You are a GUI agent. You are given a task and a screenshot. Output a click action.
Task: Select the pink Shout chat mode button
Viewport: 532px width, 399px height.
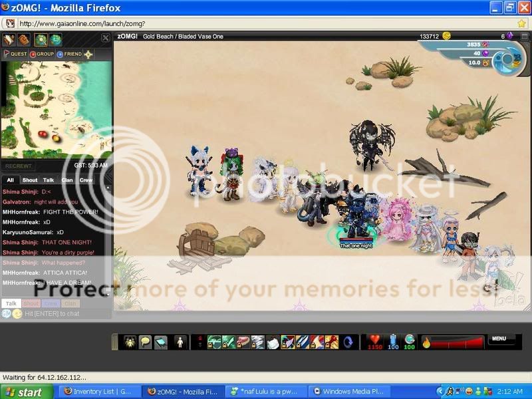click(31, 303)
